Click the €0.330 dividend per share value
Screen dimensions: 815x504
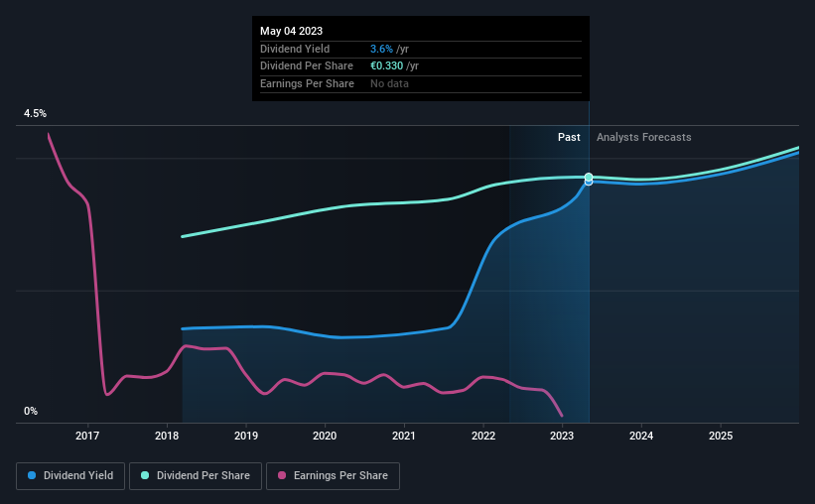[x=387, y=66]
